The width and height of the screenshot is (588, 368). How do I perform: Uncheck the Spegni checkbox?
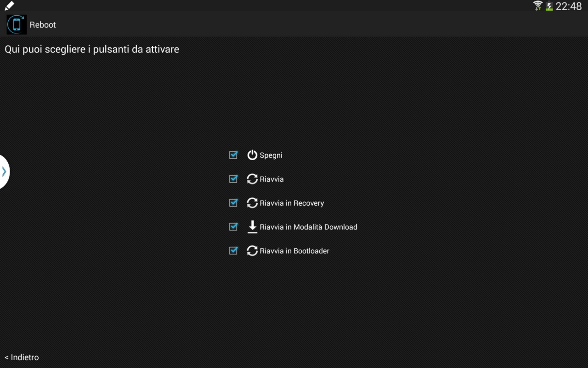[233, 155]
